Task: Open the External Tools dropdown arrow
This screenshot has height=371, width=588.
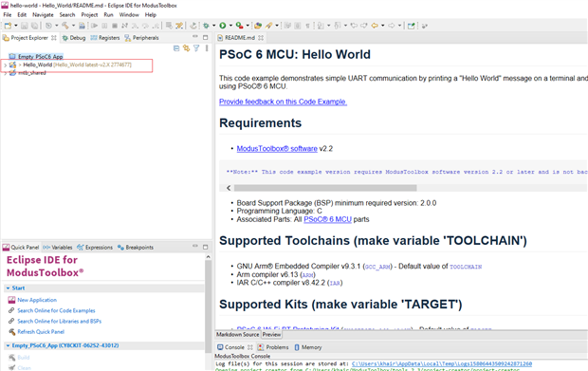Action: (x=248, y=26)
